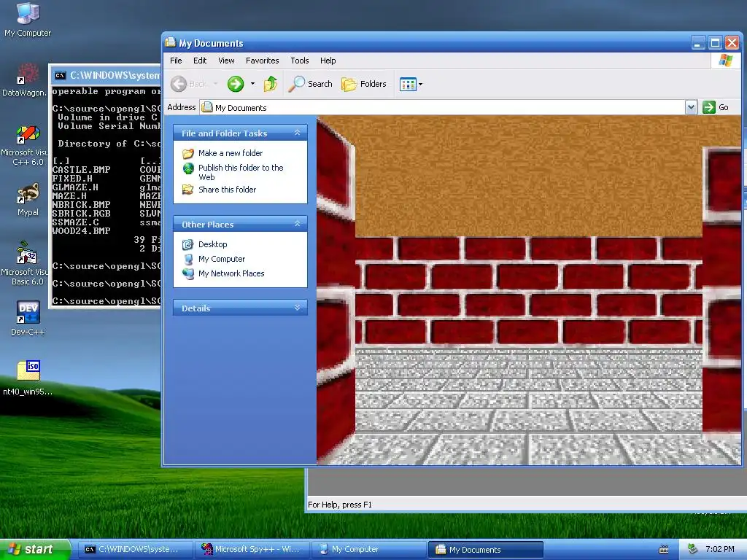Image resolution: width=747 pixels, height=560 pixels.
Task: Open the Forward history dropdown arrow
Action: click(252, 84)
